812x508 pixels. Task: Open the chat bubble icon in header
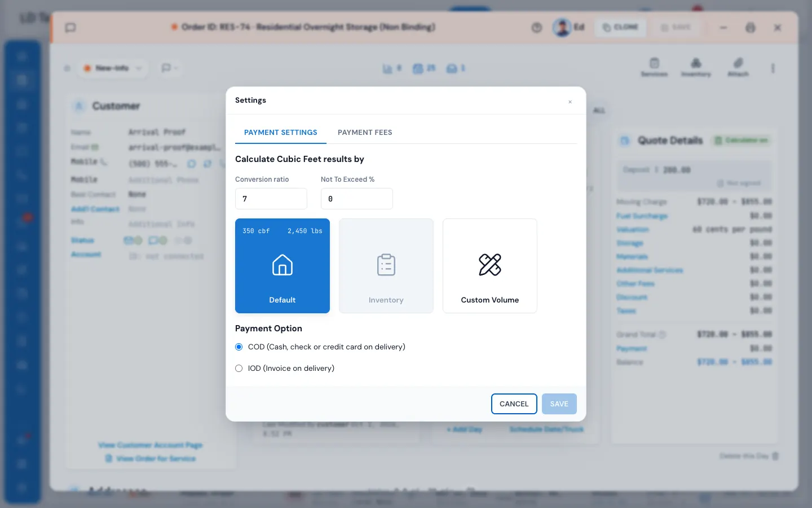(x=70, y=27)
